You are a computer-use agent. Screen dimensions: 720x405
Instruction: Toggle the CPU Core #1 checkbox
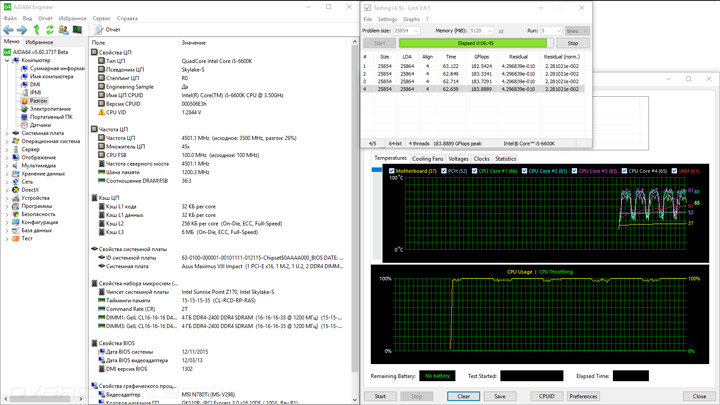pos(474,171)
